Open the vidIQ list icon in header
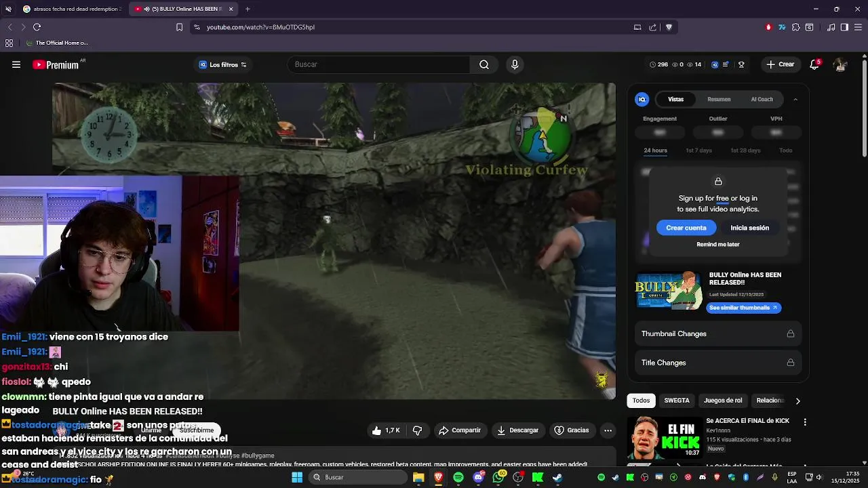 pos(726,64)
